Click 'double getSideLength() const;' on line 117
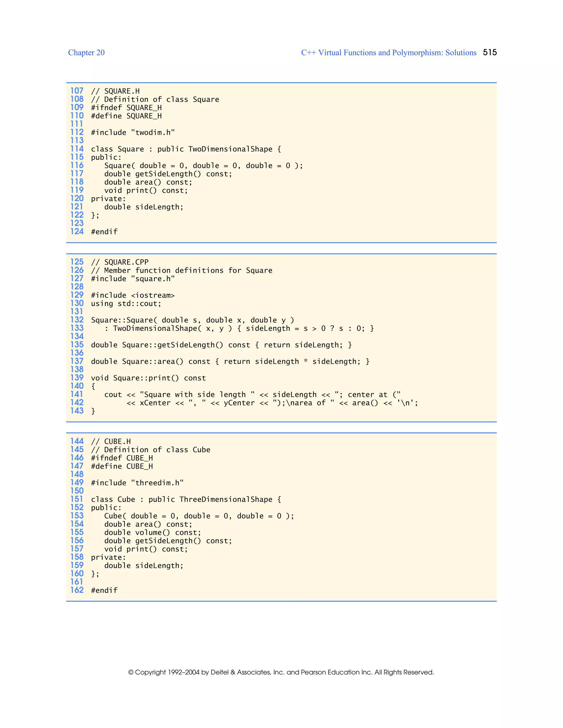Viewport: 563px width, 728px height. (168, 174)
